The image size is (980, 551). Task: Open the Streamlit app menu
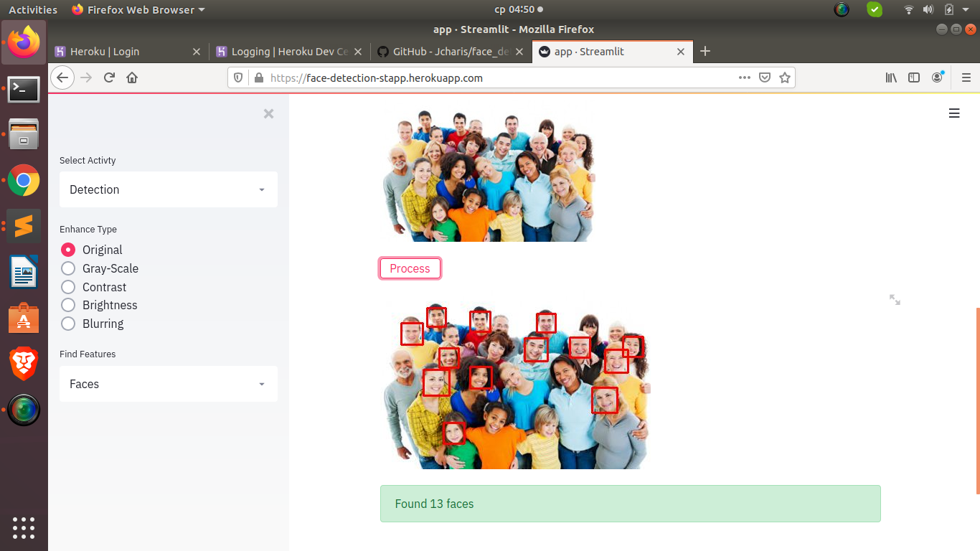pyautogui.click(x=954, y=113)
